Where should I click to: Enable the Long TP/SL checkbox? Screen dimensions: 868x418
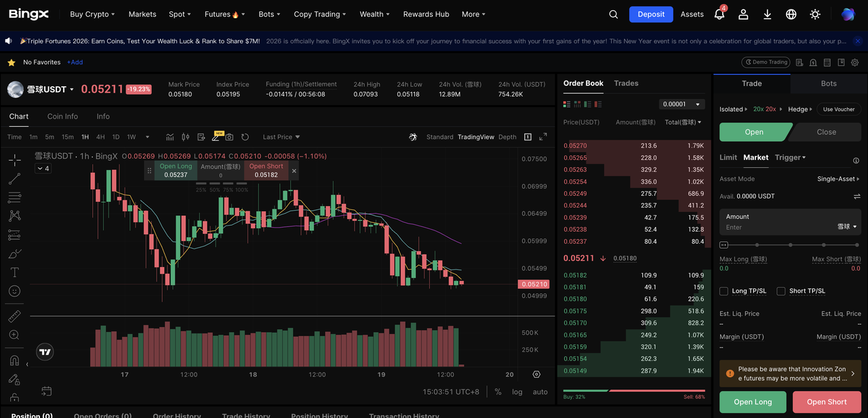[x=724, y=291]
